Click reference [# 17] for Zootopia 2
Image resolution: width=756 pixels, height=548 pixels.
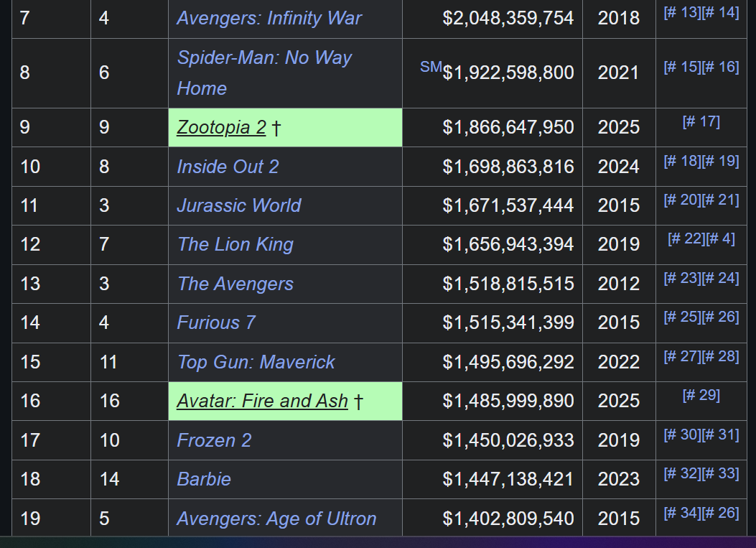point(701,121)
